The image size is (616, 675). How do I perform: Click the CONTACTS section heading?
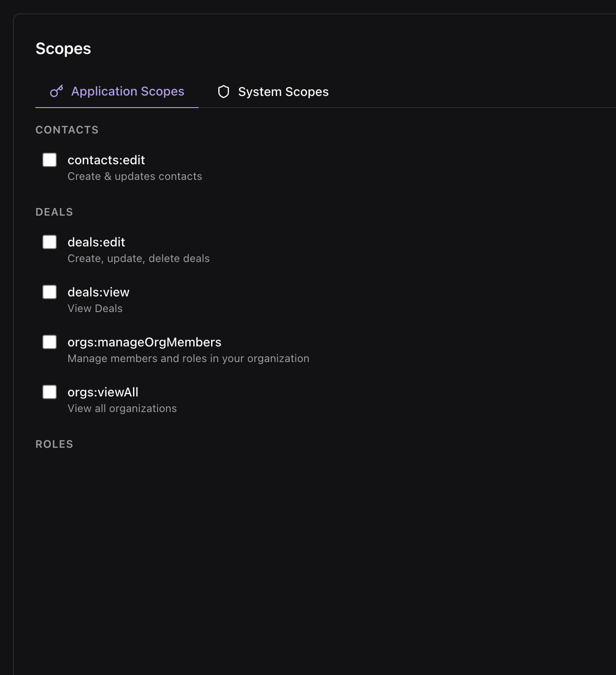click(x=67, y=130)
